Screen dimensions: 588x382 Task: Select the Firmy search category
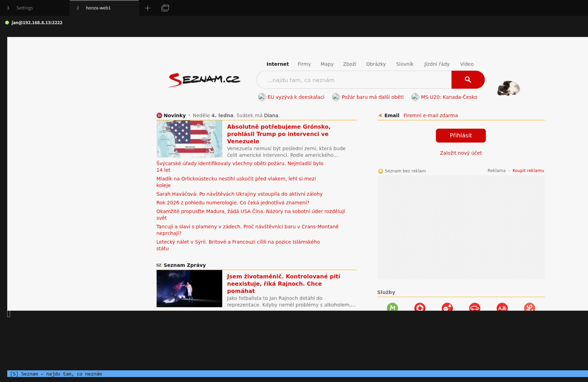304,64
